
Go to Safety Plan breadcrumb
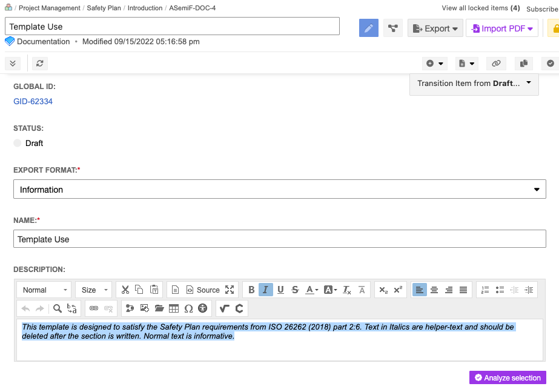pos(104,8)
